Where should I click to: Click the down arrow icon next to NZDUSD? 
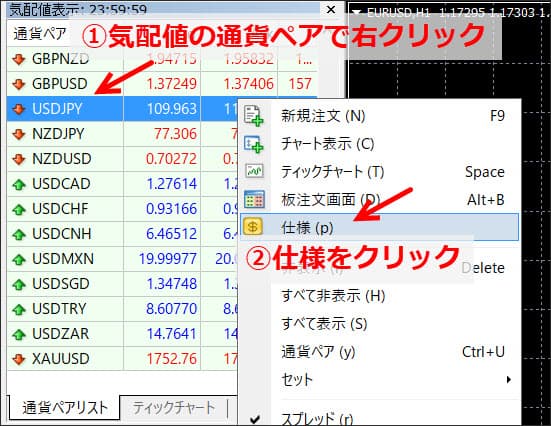click(x=19, y=159)
